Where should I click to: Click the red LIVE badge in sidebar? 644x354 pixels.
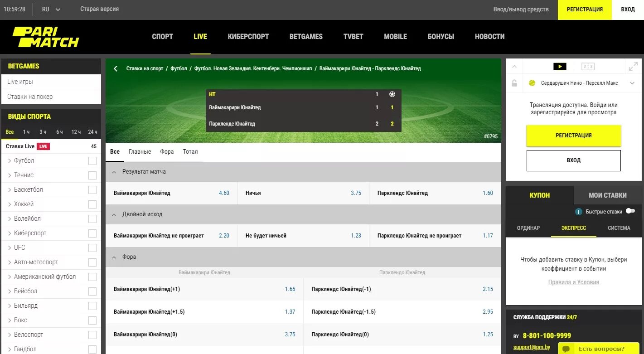[x=43, y=146]
